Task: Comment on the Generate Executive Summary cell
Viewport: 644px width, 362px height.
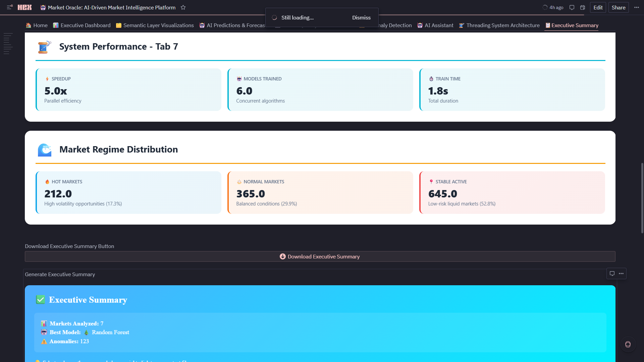Action: [x=612, y=274]
